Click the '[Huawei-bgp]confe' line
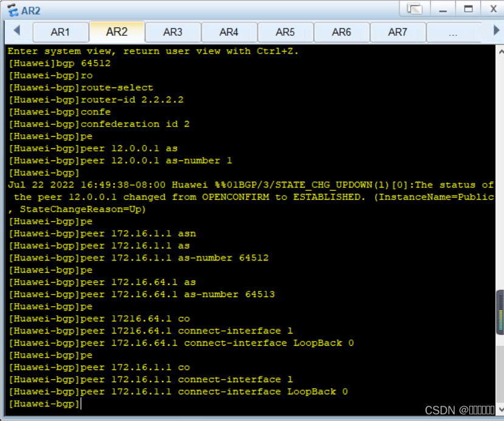The image size is (504, 421). point(60,112)
